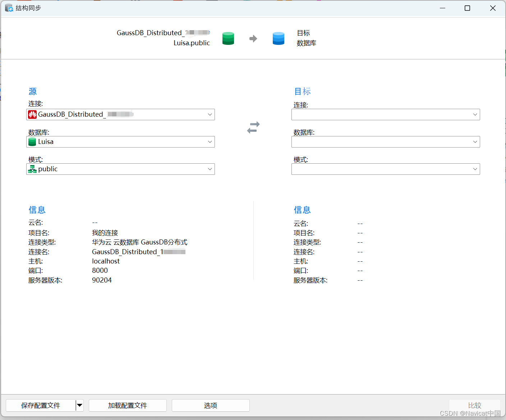506x420 pixels.
Task: Click the source 服务器版本 label
Action: [45, 280]
